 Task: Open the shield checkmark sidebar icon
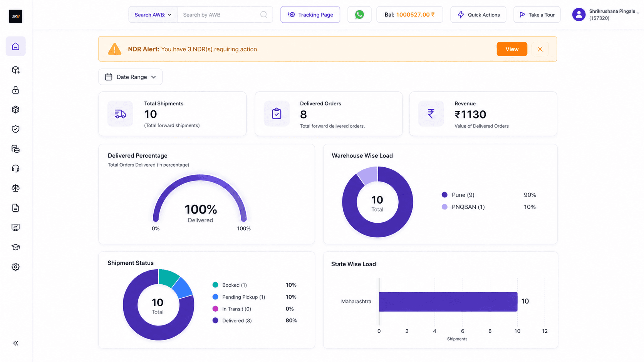point(15,129)
